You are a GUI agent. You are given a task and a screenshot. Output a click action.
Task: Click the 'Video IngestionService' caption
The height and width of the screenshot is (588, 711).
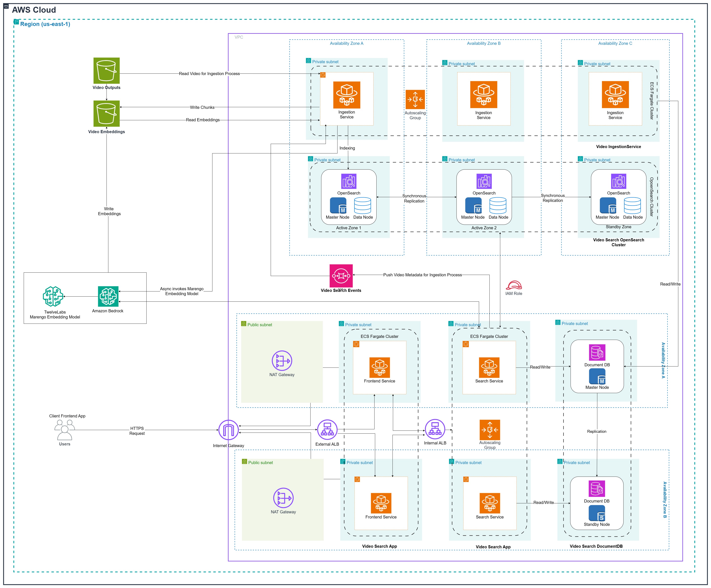[x=619, y=147]
